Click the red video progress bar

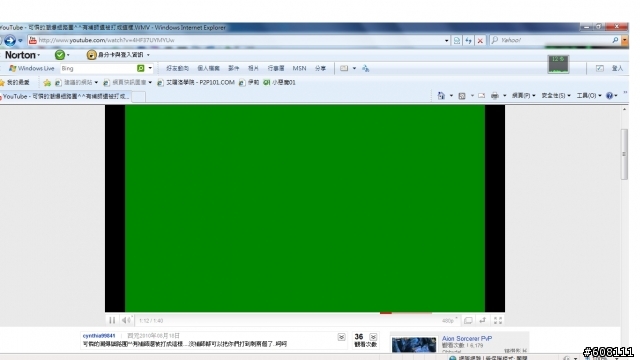(385, 313)
